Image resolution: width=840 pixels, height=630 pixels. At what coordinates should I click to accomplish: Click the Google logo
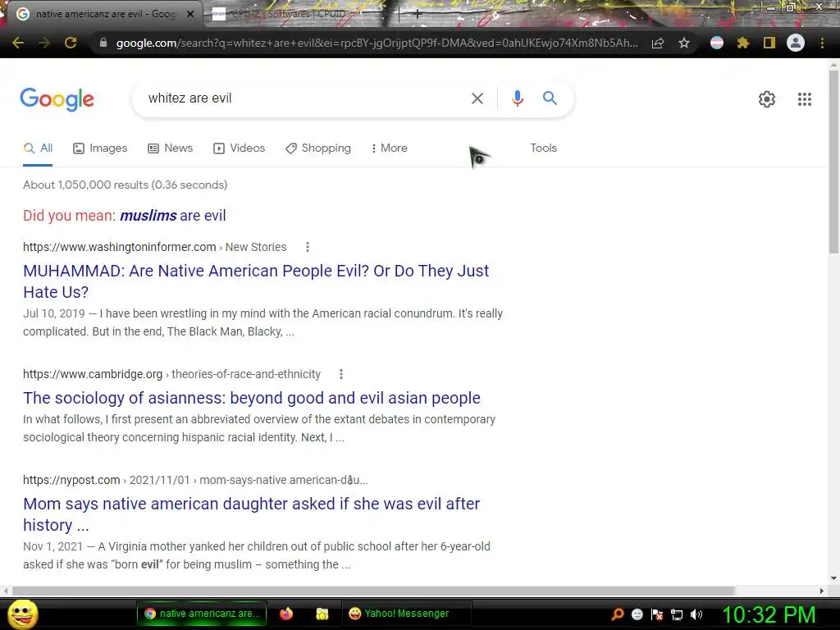(x=57, y=99)
